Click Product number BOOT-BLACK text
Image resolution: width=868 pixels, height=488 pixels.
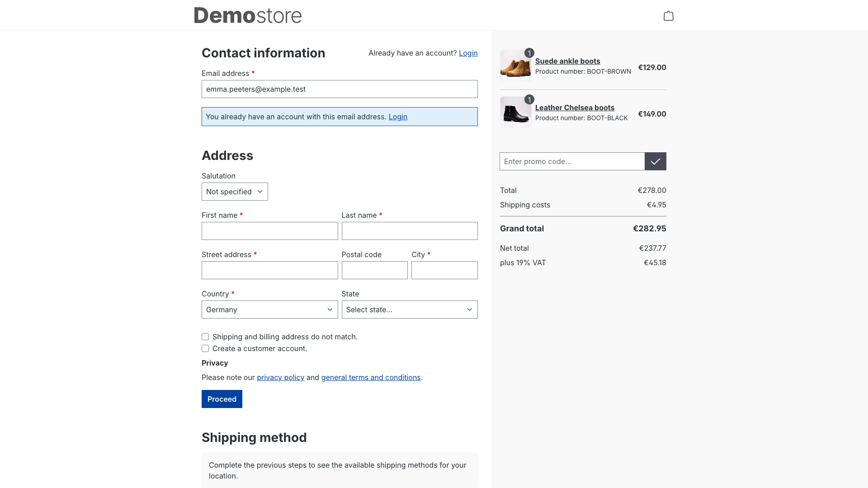[x=581, y=118]
